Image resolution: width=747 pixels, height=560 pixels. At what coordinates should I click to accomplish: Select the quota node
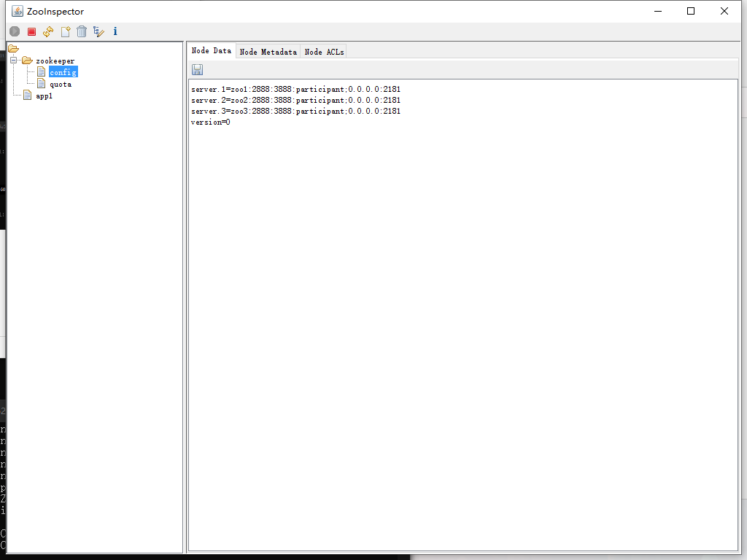(x=61, y=85)
